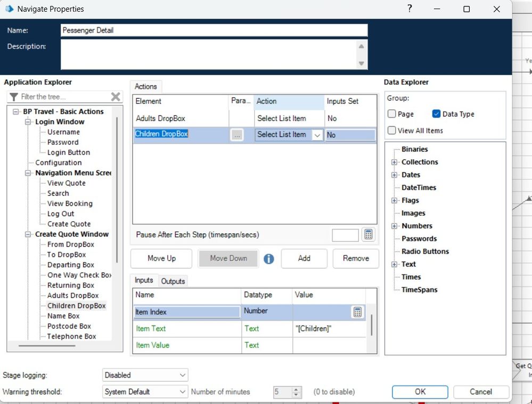Open expression calculator in Item Index row

(x=358, y=312)
